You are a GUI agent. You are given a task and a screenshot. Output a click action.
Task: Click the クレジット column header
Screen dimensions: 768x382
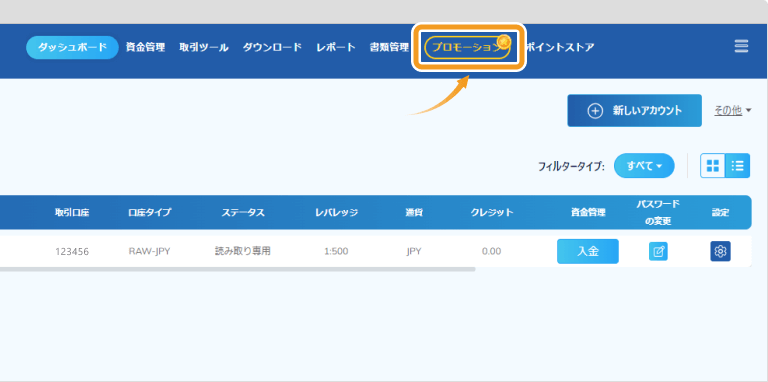(x=492, y=213)
